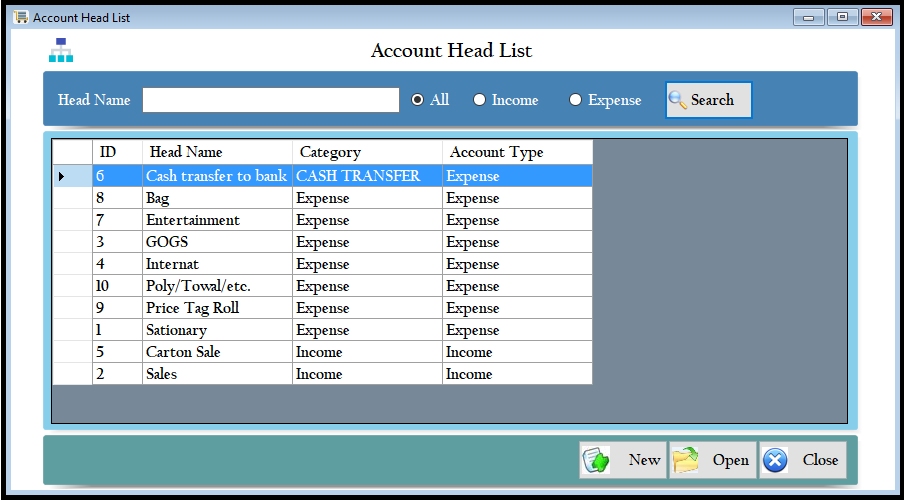
Task: Click the folder icon on Open button
Action: click(x=686, y=460)
